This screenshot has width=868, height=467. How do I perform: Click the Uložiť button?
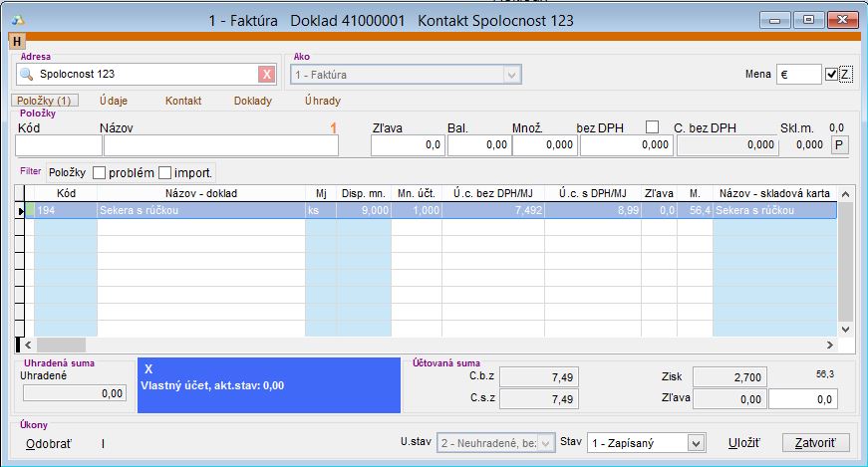742,443
